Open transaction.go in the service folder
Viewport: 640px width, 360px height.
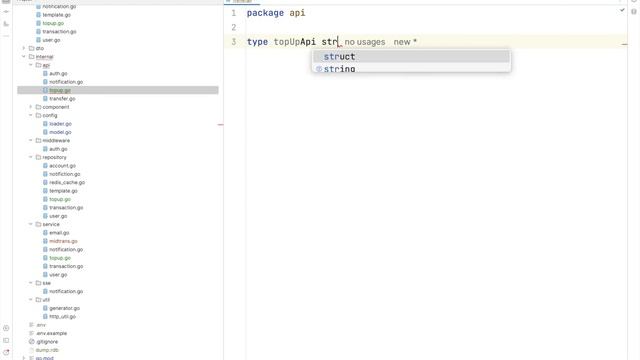[x=66, y=266]
